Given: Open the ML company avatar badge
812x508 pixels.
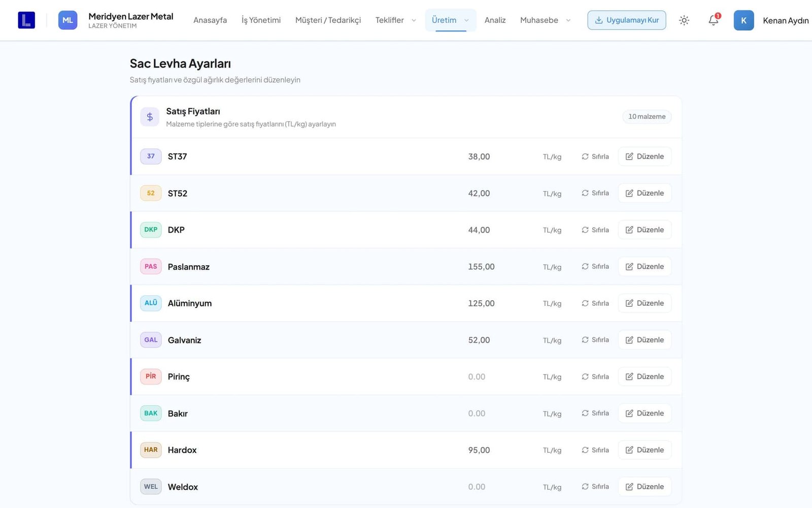Looking at the screenshot, I should pyautogui.click(x=67, y=20).
